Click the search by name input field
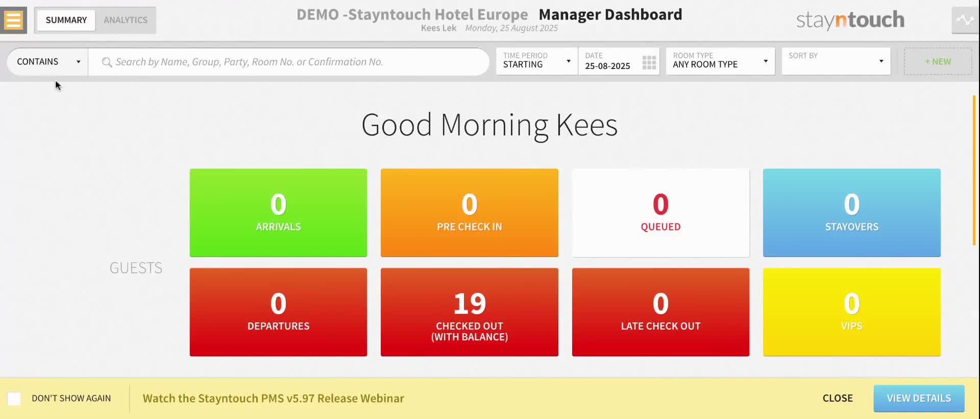The width and height of the screenshot is (980, 419). (x=289, y=62)
